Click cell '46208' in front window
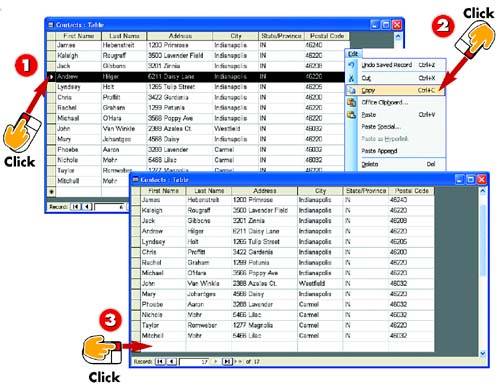This screenshot has width=500, height=388. (x=412, y=221)
